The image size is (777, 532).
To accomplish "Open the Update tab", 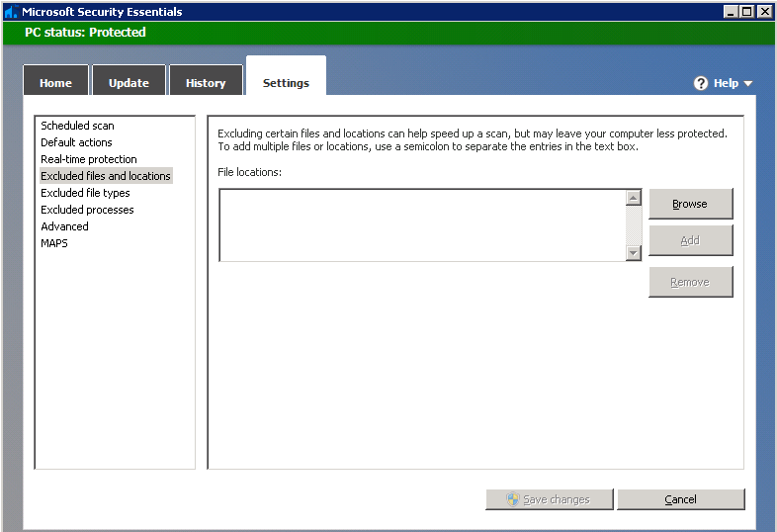I will click(x=129, y=83).
